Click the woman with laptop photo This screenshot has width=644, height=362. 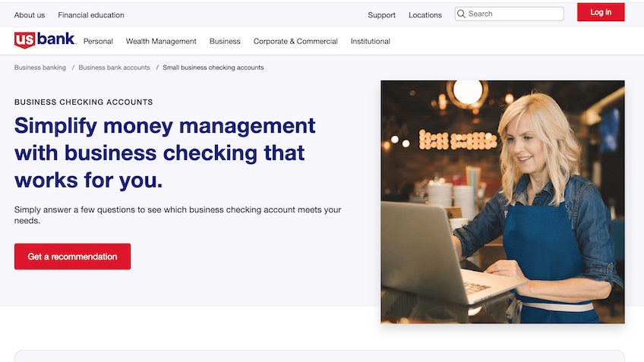coord(503,202)
